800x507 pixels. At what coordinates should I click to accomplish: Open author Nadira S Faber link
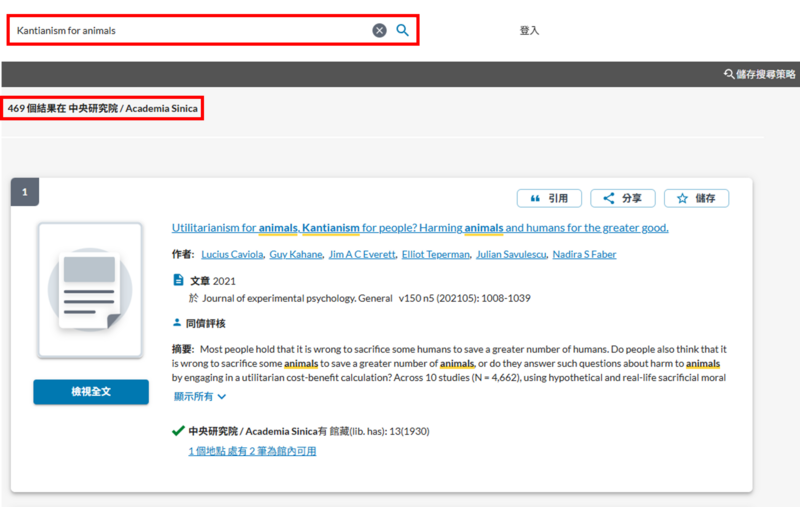(584, 255)
